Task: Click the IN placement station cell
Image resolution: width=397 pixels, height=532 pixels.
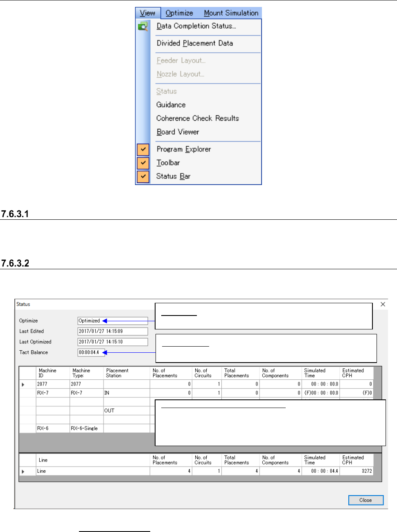Action: (x=126, y=393)
